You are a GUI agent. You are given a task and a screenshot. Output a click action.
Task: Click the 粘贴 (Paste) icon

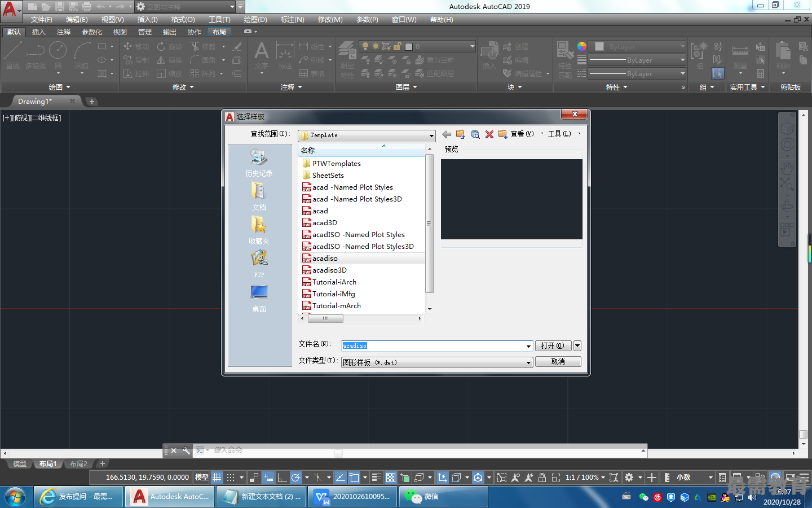point(783,55)
